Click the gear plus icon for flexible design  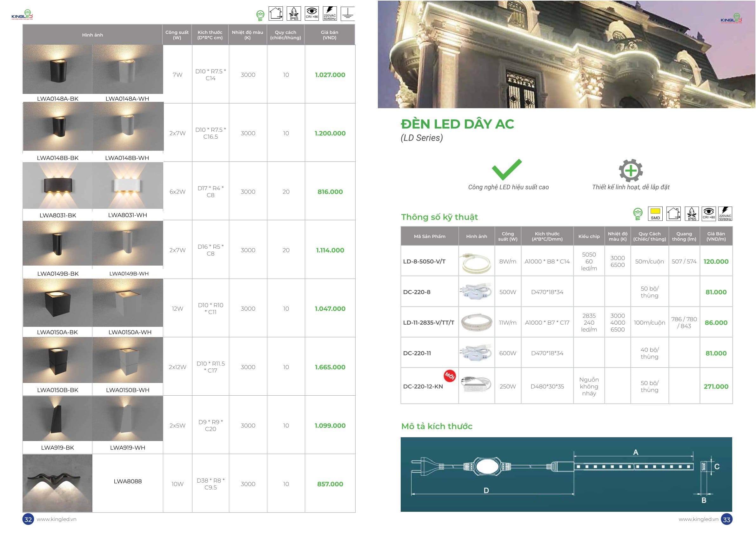pos(631,170)
